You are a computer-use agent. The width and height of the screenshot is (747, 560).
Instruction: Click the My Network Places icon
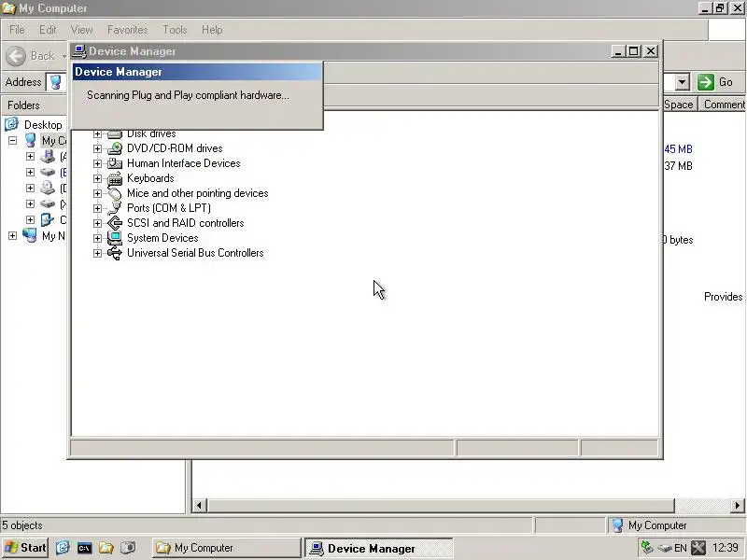coord(30,235)
